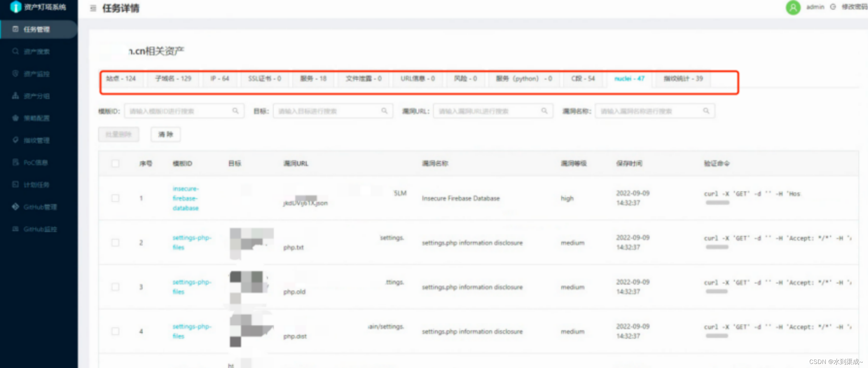Focus the 漏洞名称 search input
The image size is (868, 368).
(x=655, y=111)
